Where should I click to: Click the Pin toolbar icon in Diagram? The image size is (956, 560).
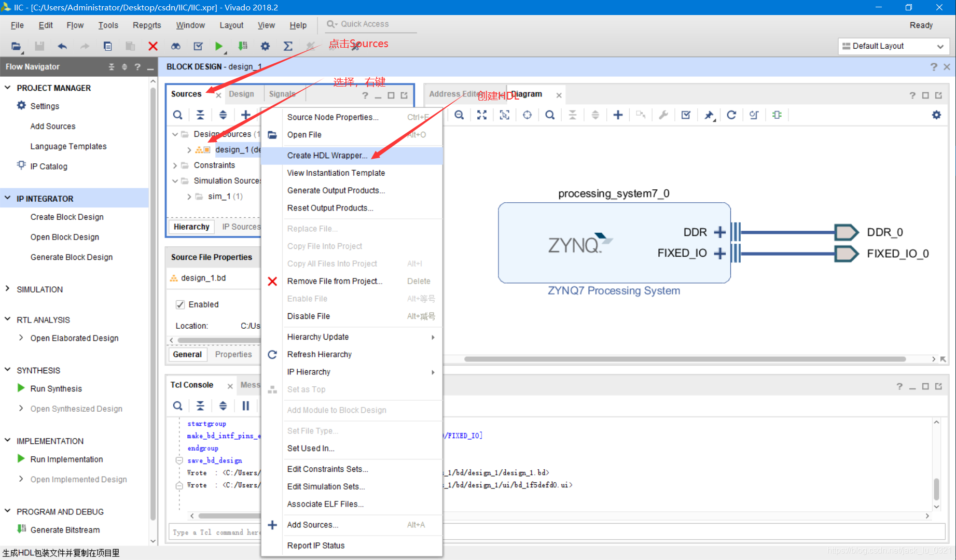[x=709, y=115]
